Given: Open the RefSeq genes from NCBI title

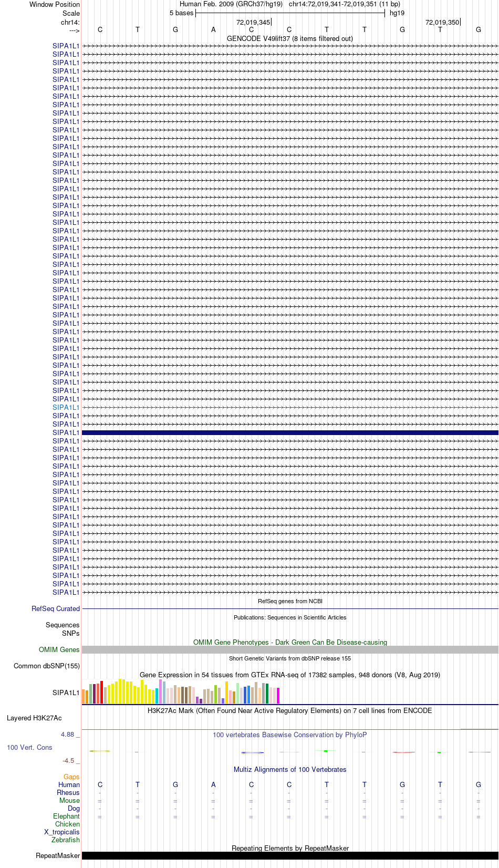Looking at the screenshot, I should [290, 601].
